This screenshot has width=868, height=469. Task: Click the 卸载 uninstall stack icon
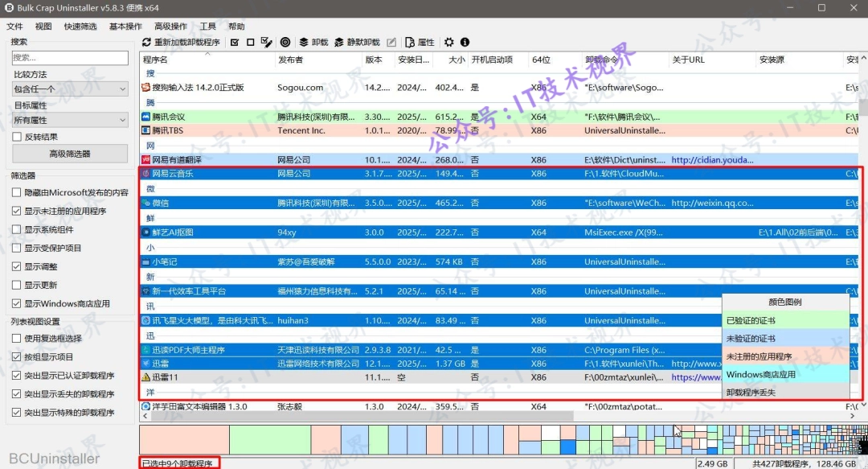[304, 42]
